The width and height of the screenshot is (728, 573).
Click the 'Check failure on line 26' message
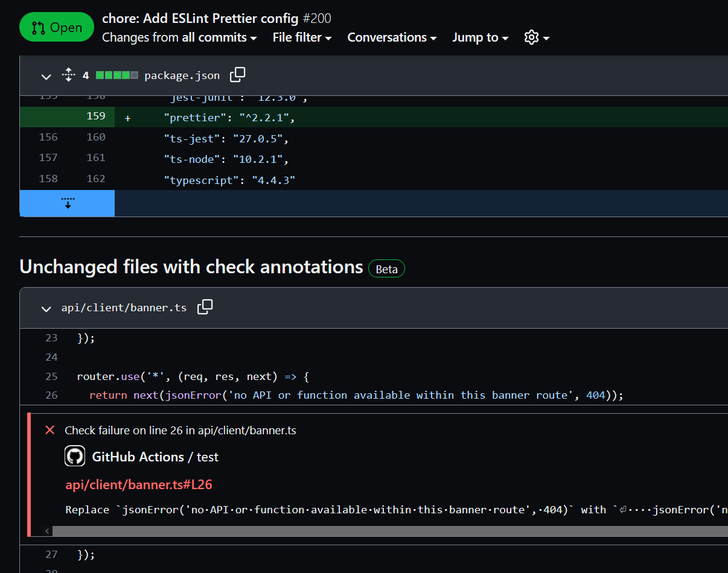pyautogui.click(x=180, y=430)
